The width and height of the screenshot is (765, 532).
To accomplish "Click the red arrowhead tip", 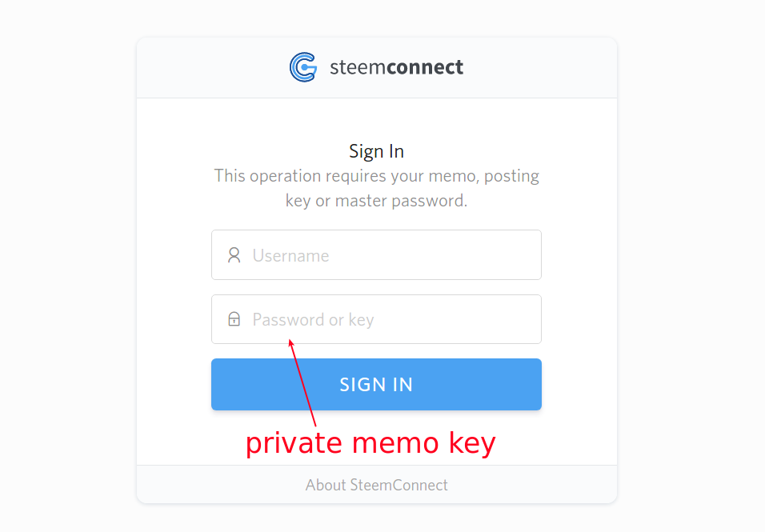I will (x=290, y=342).
